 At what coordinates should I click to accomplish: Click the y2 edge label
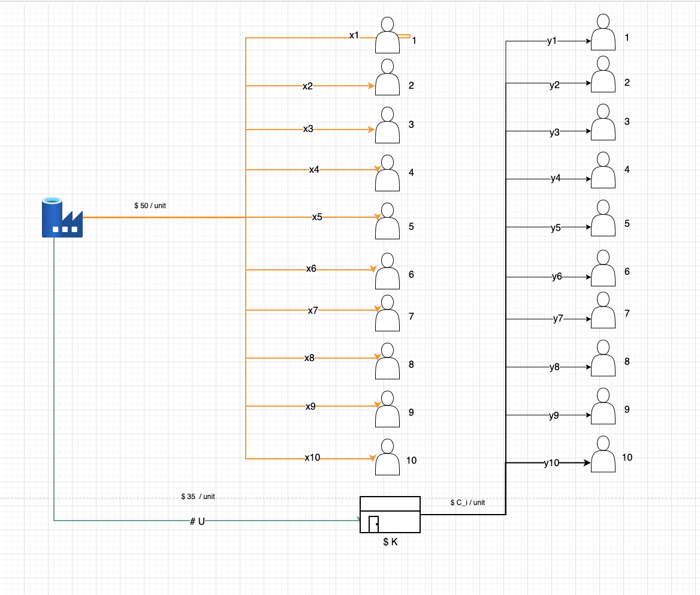pos(554,85)
